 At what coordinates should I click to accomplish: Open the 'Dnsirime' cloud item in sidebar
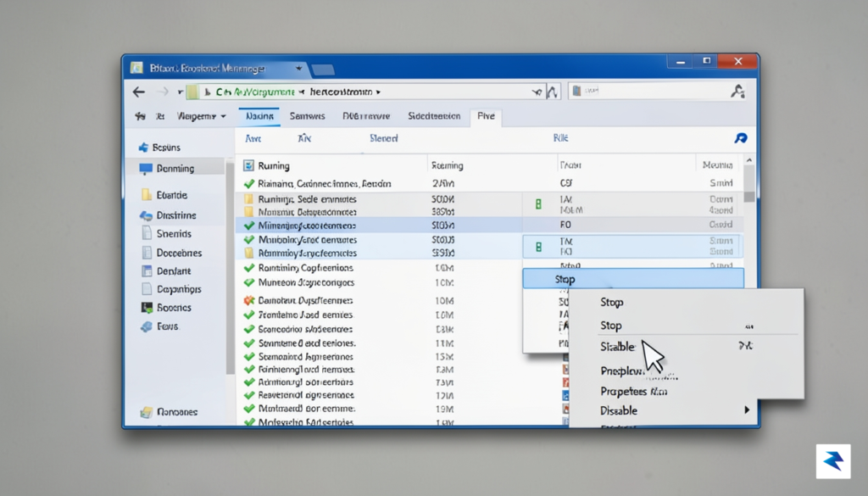pyautogui.click(x=169, y=215)
